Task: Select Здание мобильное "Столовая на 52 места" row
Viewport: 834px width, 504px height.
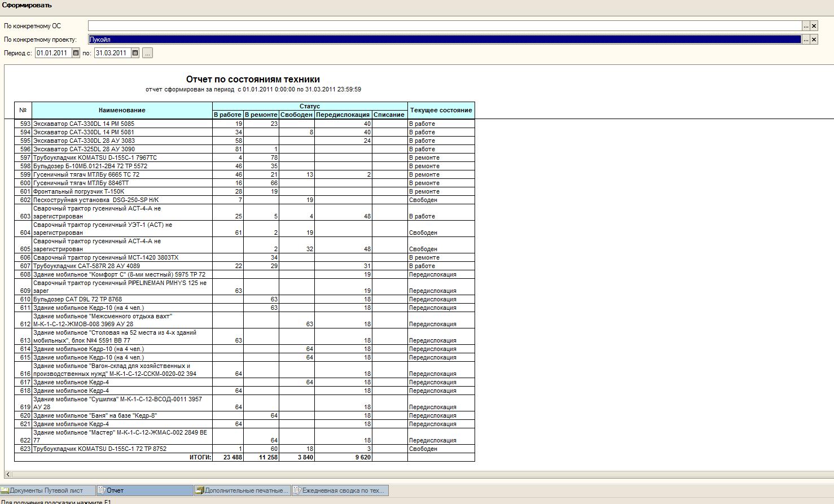Action: (x=244, y=336)
